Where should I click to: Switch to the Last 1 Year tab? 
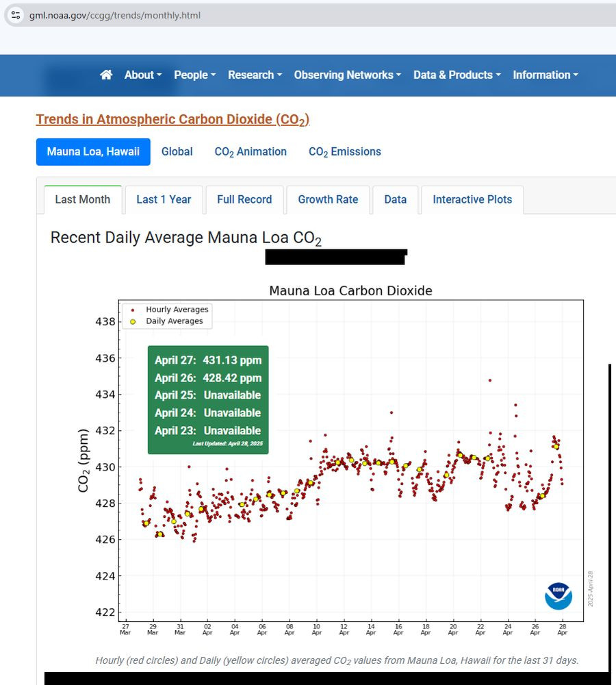click(x=164, y=199)
